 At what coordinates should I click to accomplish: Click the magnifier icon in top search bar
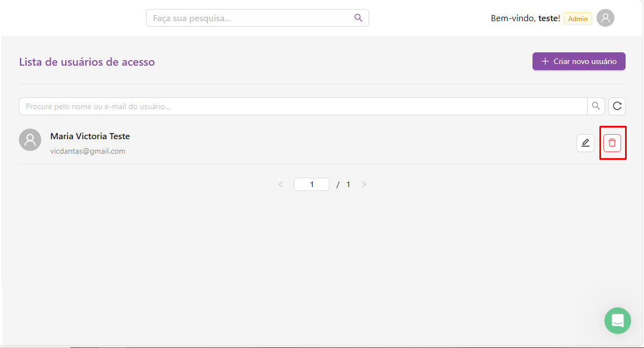[x=359, y=18]
